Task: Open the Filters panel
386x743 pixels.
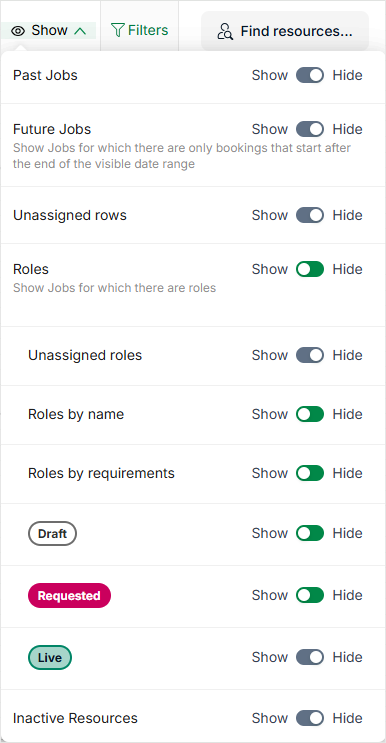Action: [139, 30]
